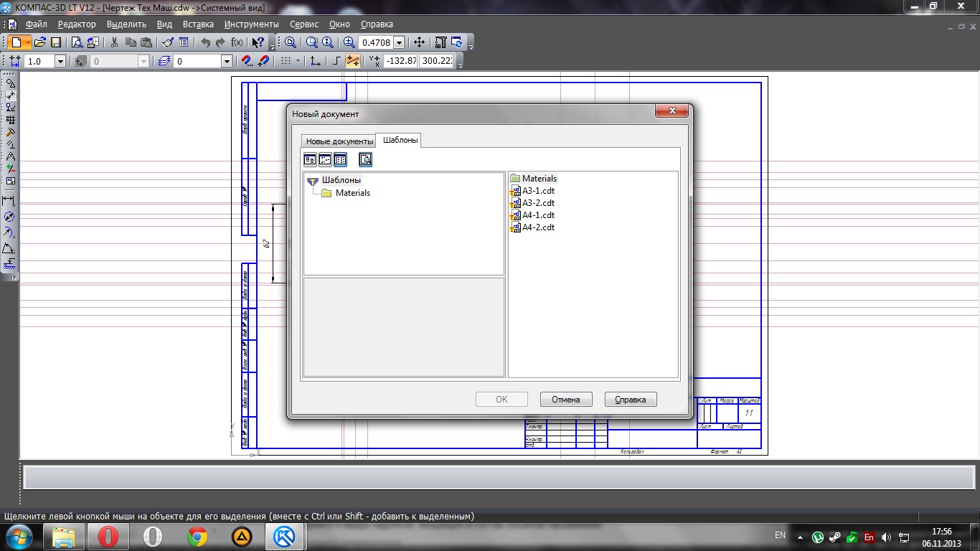The image size is (980, 551).
Task: Open the layer number 0 dropdown
Action: pyautogui.click(x=227, y=62)
